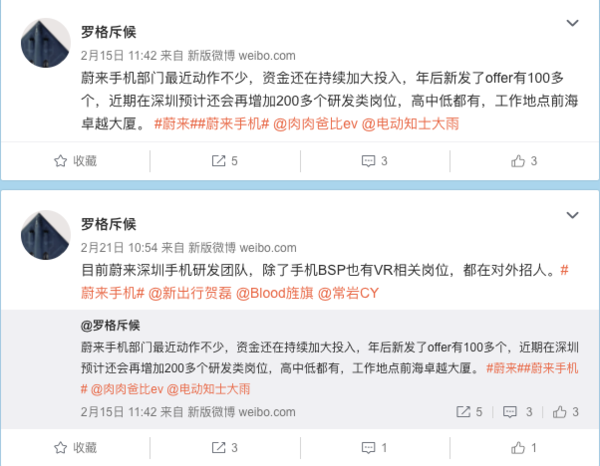The width and height of the screenshot is (600, 466).
Task: Expand the first post's chevron menu
Action: point(572,23)
